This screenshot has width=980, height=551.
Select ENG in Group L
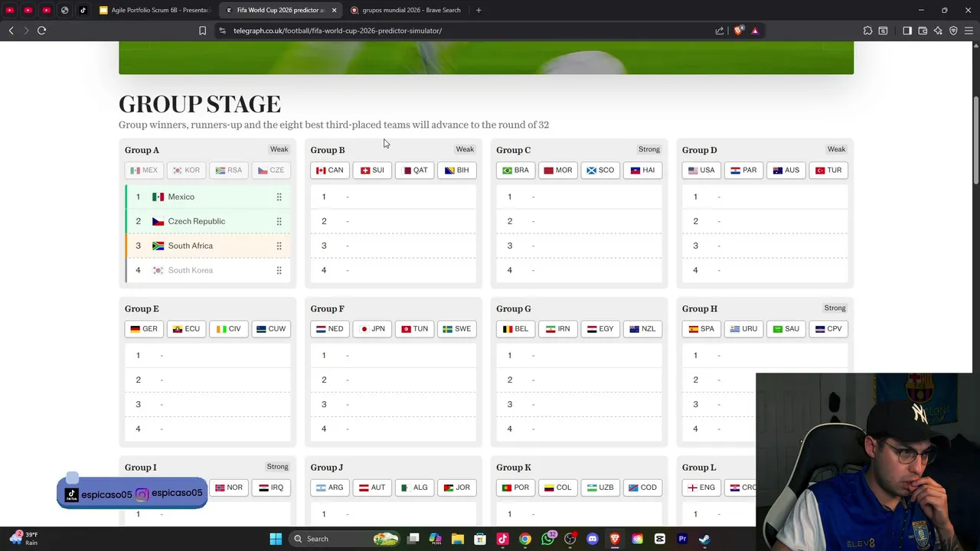[x=701, y=487]
